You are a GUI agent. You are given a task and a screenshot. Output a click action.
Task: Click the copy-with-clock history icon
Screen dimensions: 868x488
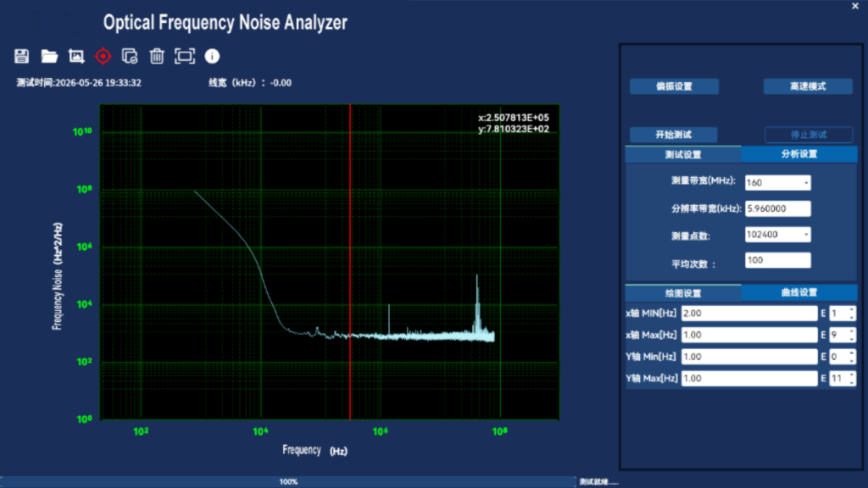point(130,56)
